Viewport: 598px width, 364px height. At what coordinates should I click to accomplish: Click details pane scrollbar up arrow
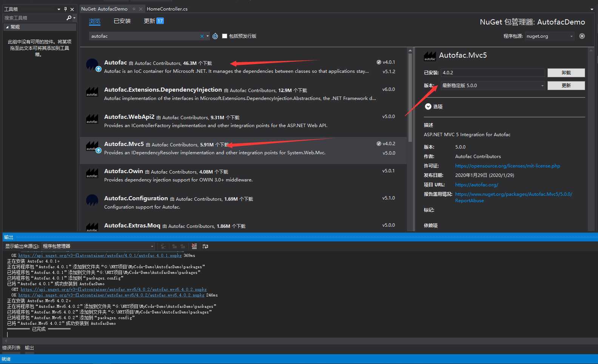point(591,50)
